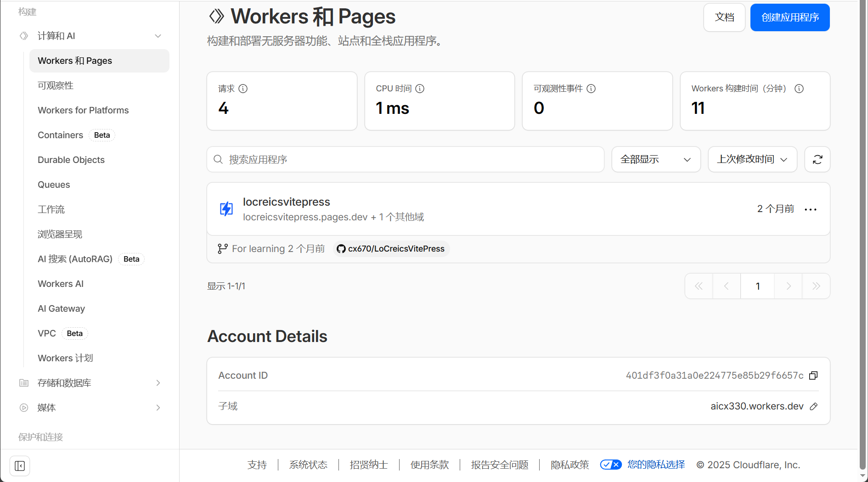This screenshot has height=482, width=868.
Task: Show info for CPU 时间 metric
Action: (420, 89)
